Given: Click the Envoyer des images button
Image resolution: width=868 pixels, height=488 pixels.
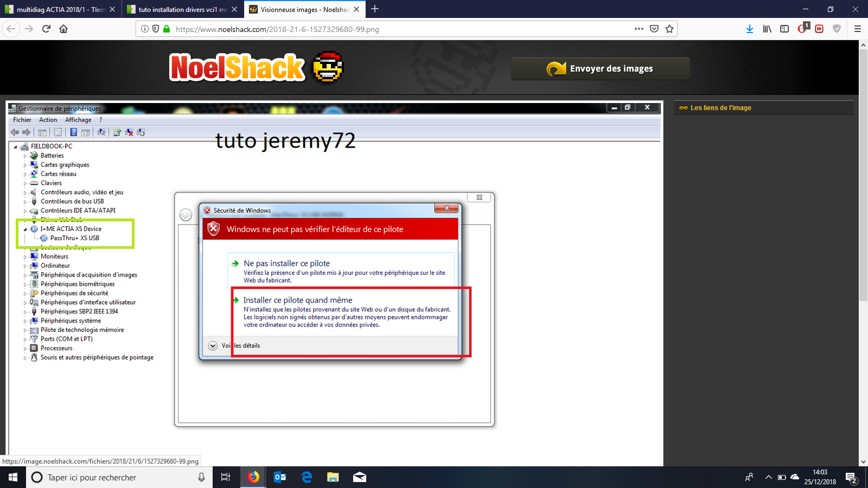Looking at the screenshot, I should (601, 69).
